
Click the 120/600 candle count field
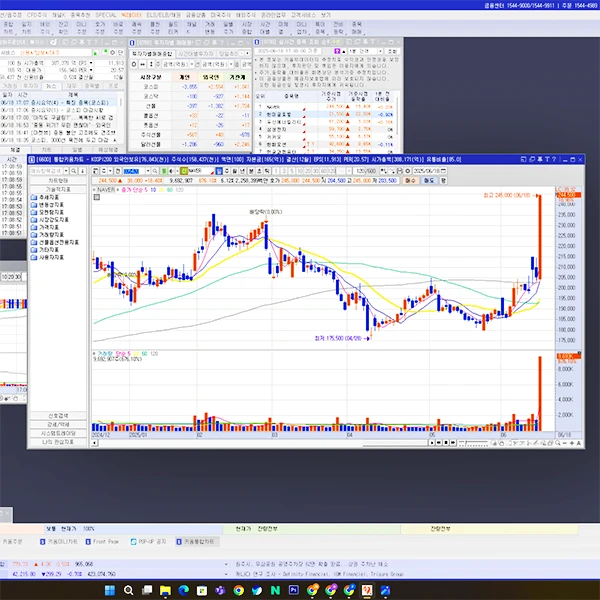[366, 171]
